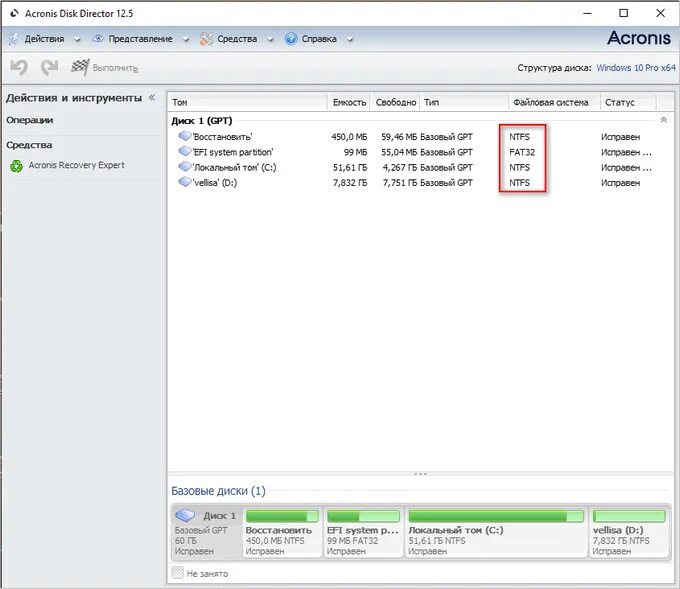Click the Не занято legend swatch

177,573
